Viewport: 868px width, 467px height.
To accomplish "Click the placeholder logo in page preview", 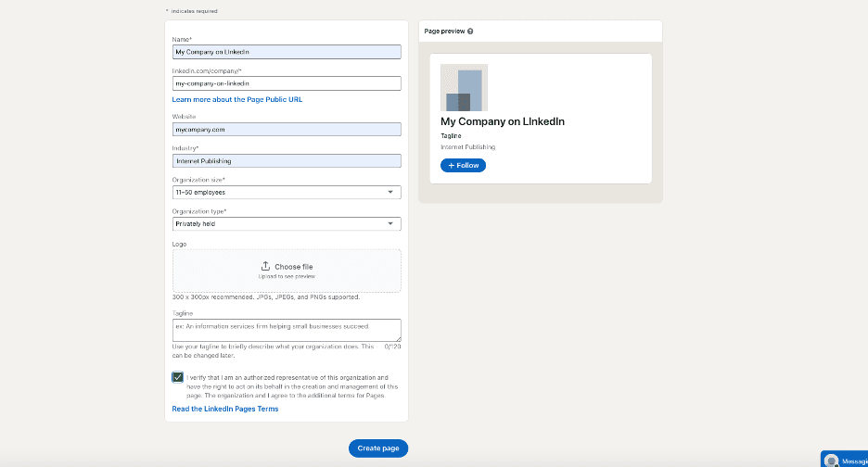I will point(464,87).
